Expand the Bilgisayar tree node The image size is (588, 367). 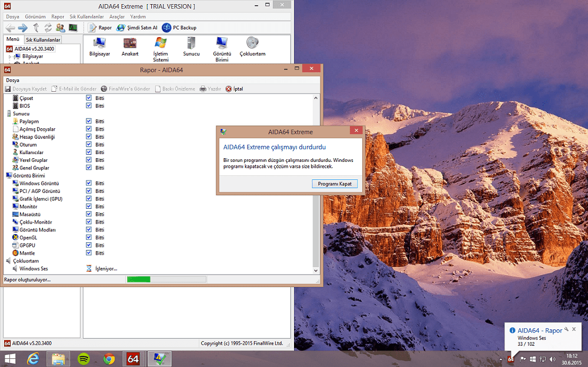pos(10,56)
